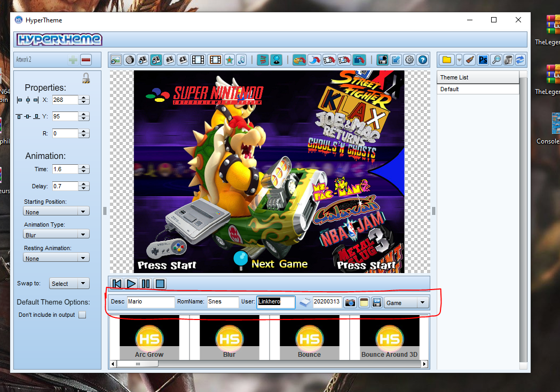Click the trash can icon in right toolbar
560x392 pixels.
tap(508, 60)
